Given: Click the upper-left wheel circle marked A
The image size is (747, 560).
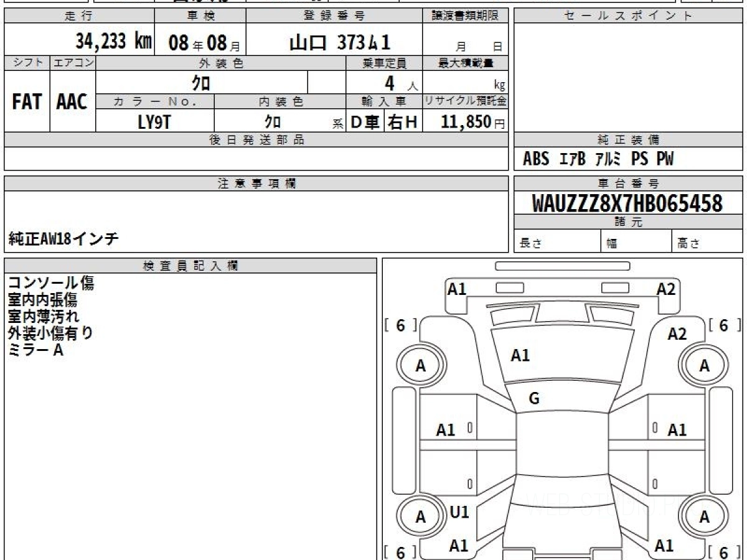Looking at the screenshot, I should tap(421, 366).
